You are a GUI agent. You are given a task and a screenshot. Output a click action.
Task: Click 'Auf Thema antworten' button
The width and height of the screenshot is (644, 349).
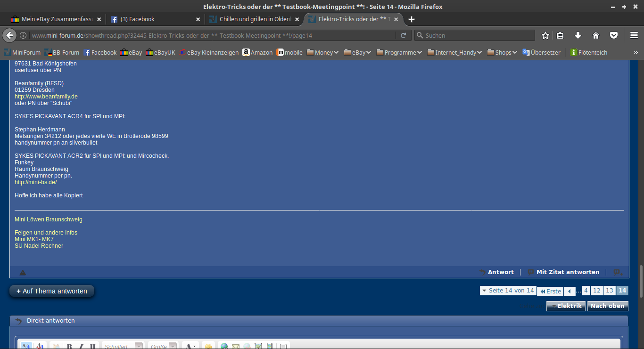[52, 291]
